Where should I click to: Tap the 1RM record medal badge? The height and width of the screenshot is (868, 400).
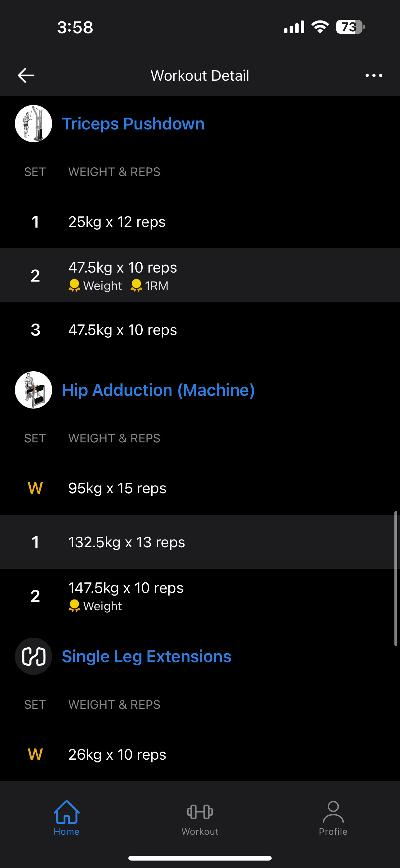tap(136, 285)
